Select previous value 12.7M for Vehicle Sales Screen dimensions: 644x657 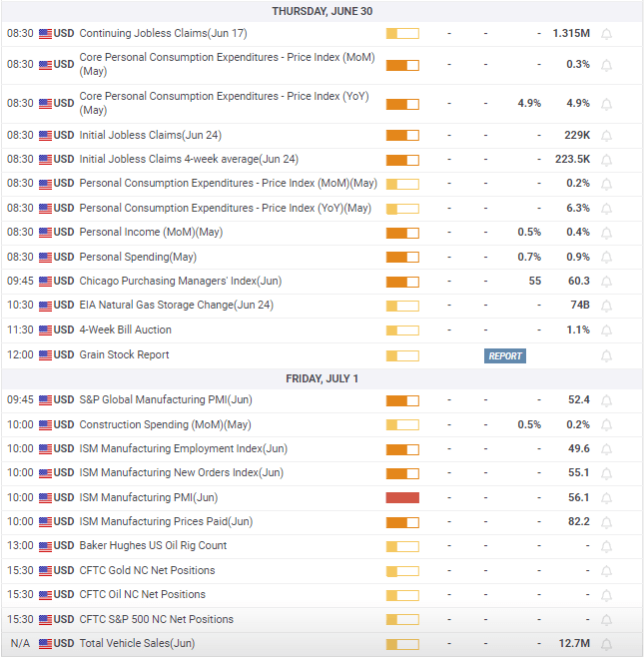pos(574,643)
